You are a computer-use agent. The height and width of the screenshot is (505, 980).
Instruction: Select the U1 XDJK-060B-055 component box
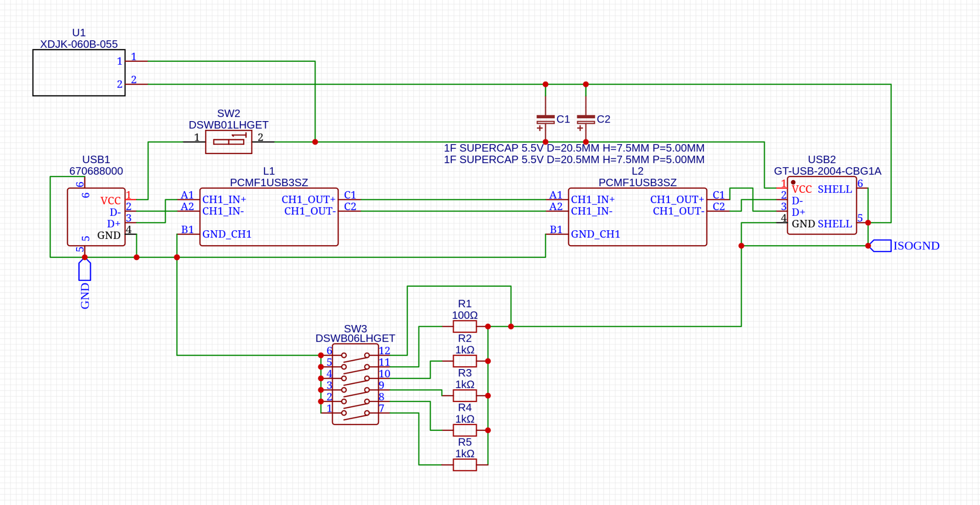point(79,73)
